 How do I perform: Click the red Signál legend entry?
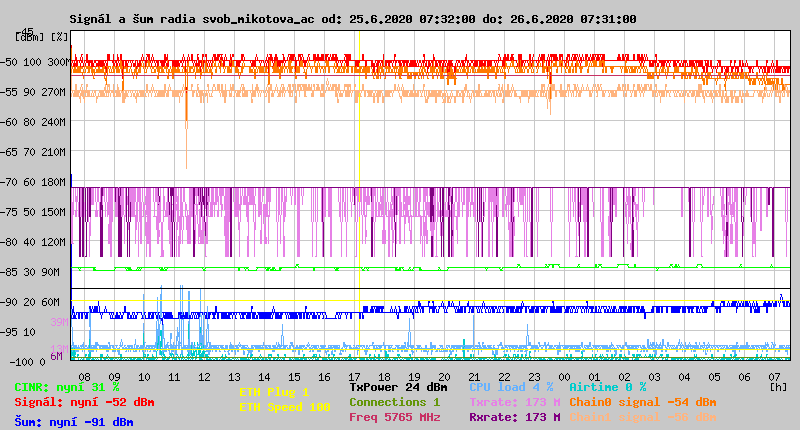(84, 402)
